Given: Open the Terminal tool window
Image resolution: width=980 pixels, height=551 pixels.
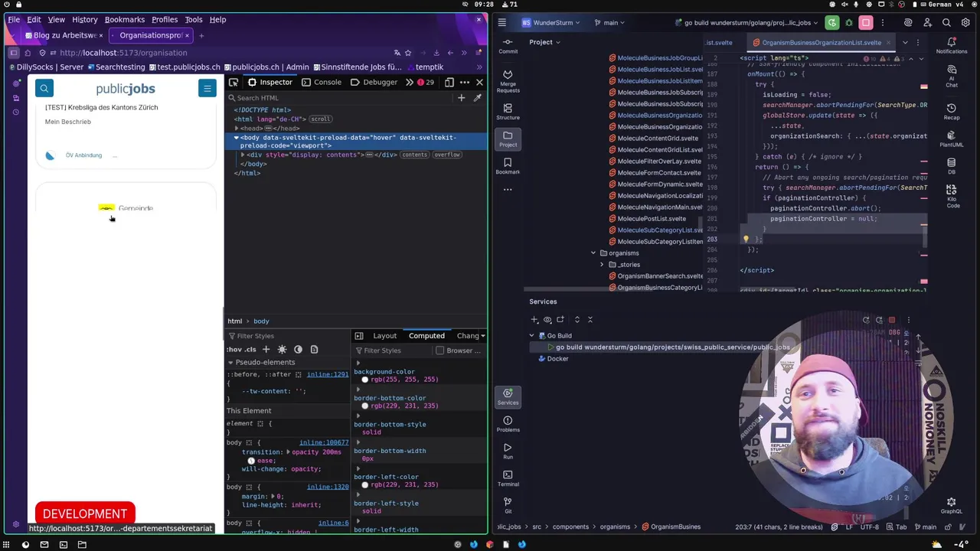Looking at the screenshot, I should 508,478.
